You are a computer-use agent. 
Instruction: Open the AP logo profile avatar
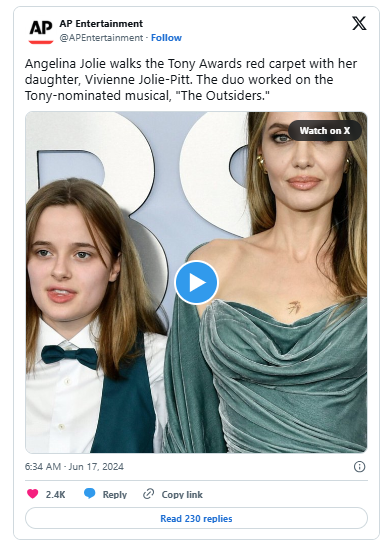point(41,31)
